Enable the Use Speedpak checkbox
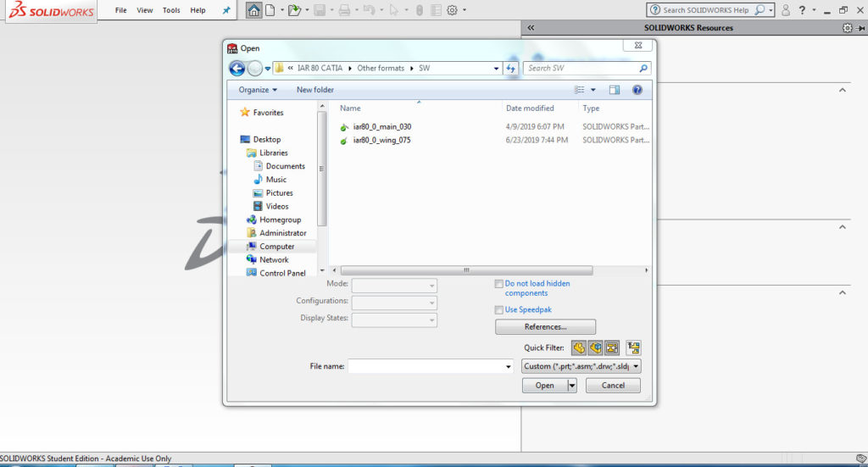 pyautogui.click(x=498, y=310)
